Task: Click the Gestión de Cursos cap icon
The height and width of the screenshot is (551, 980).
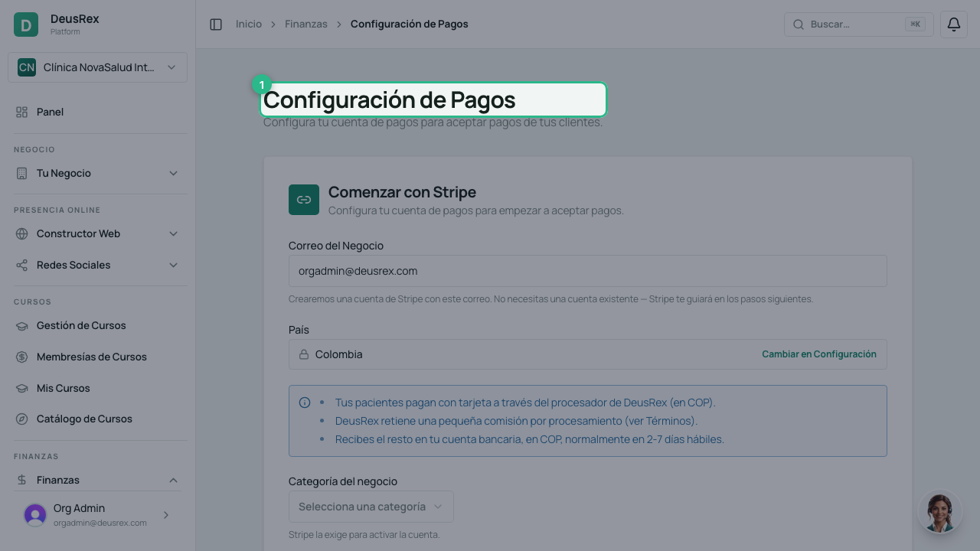Action: coord(21,325)
